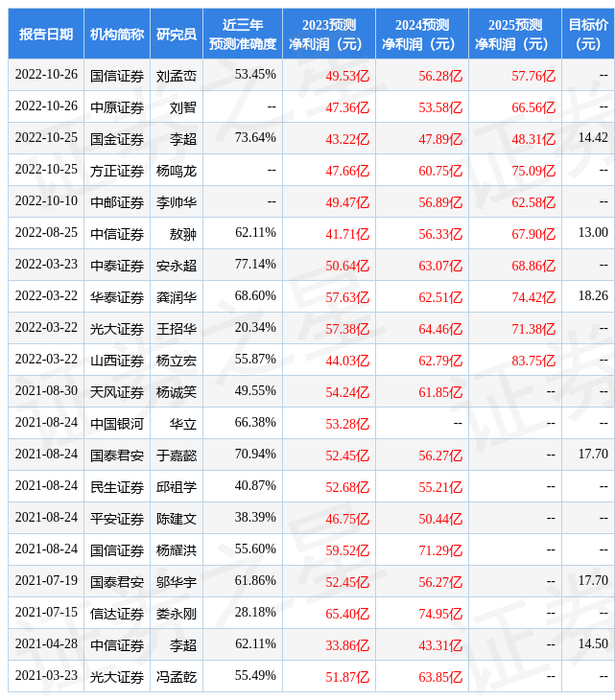Select researcher name 陈建文

coord(177,519)
